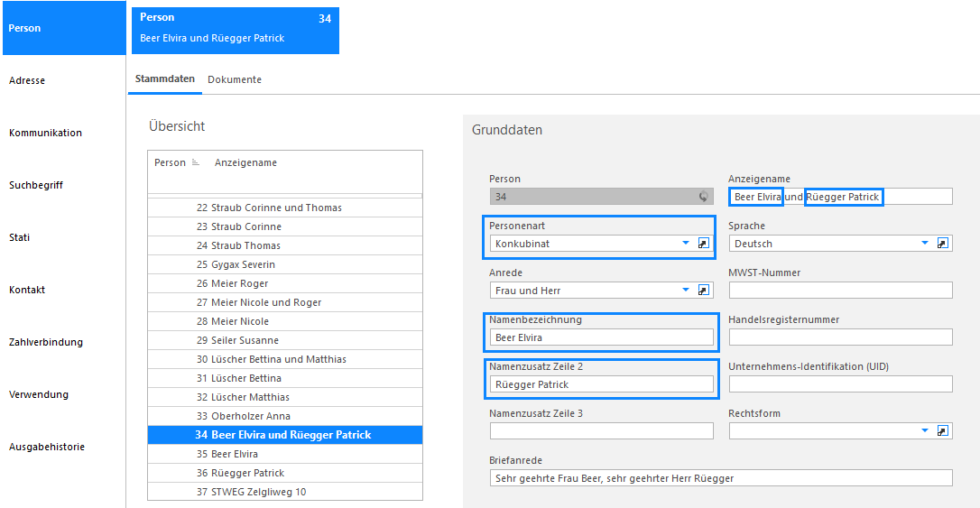Select row 36 Rüegger Patrick
980x508 pixels.
(x=285, y=473)
